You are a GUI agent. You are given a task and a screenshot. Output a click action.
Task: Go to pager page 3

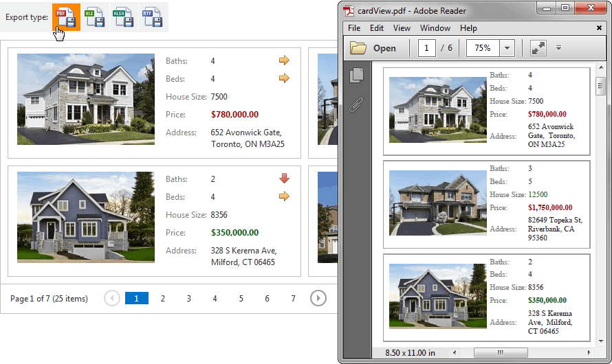189,299
